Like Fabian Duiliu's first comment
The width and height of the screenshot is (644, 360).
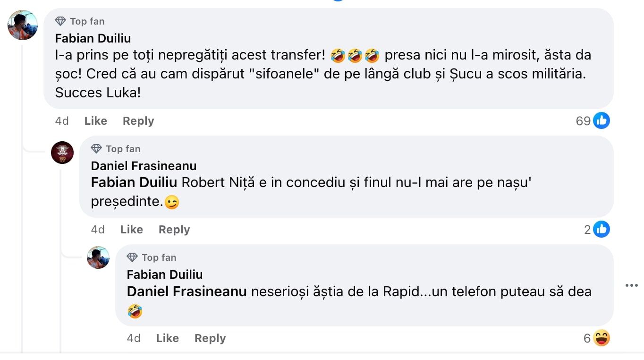point(95,121)
